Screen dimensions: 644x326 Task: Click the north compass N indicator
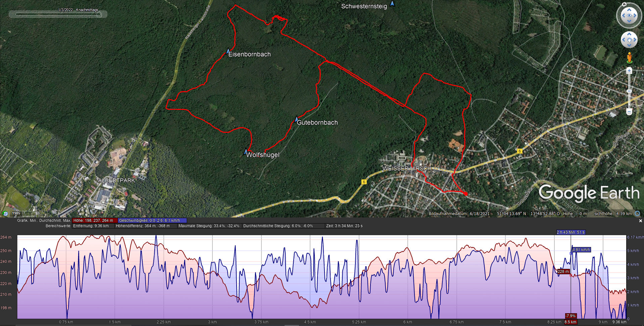[x=624, y=4]
